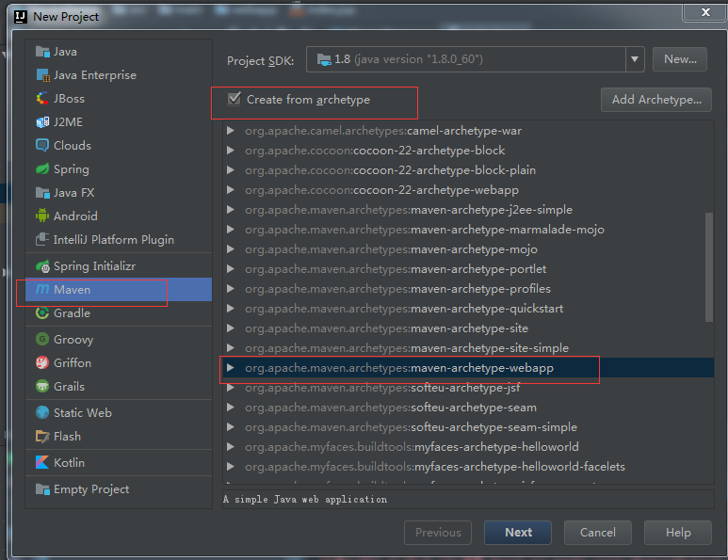Expand maven-archetype-quickstart node
Image resolution: width=728 pixels, height=560 pixels.
tap(231, 309)
